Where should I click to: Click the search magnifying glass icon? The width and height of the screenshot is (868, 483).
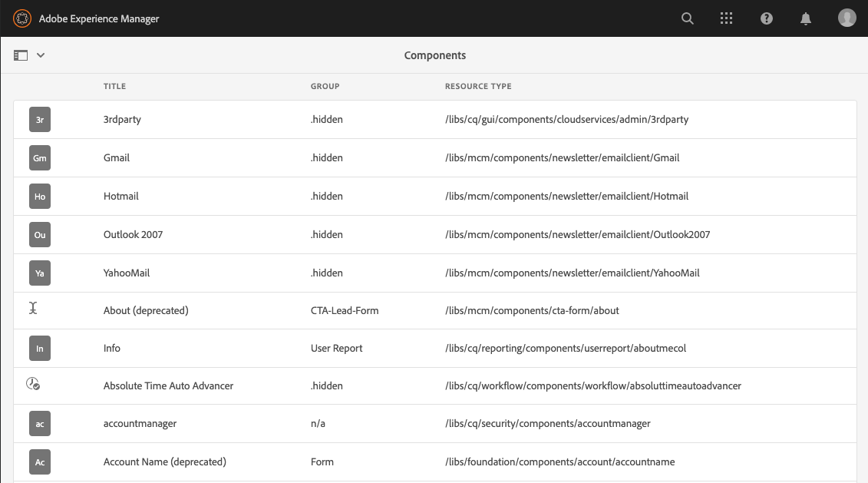[x=687, y=18]
